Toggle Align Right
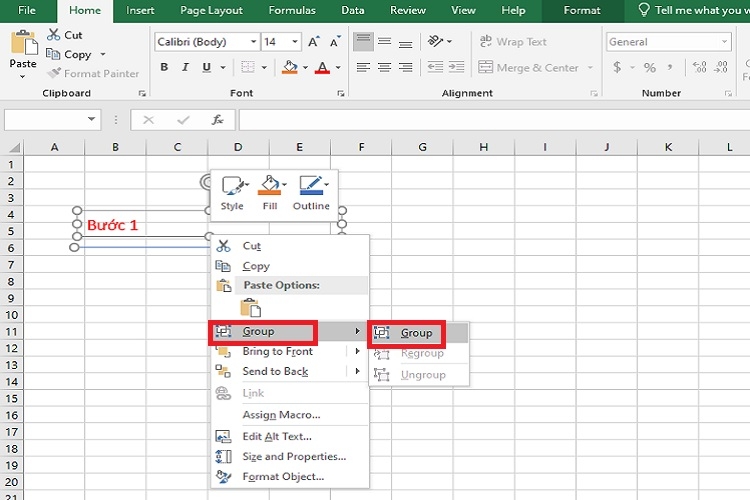This screenshot has height=500, width=750. point(406,67)
